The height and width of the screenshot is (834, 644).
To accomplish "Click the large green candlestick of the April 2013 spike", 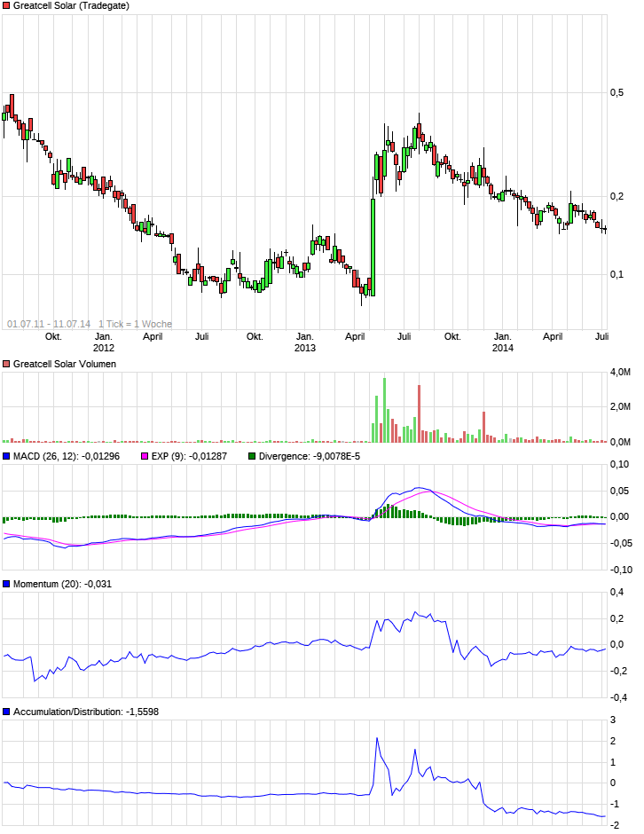I will (x=373, y=248).
